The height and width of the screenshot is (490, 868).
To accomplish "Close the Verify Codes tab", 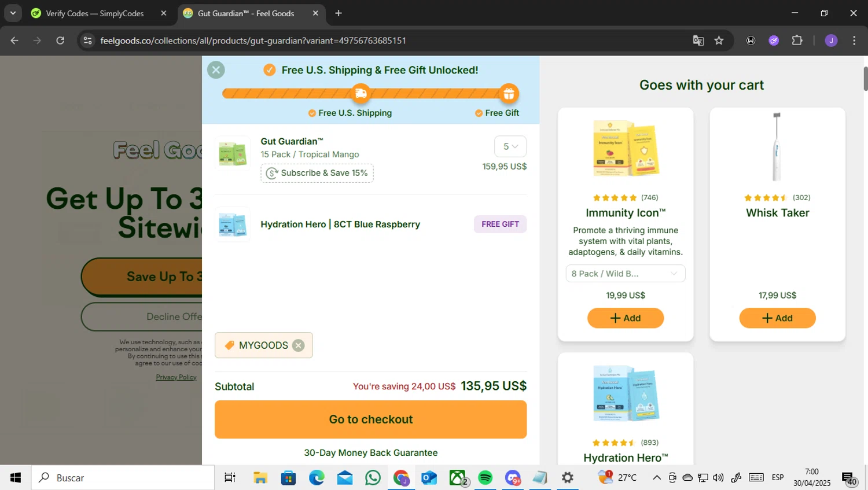I will (x=164, y=13).
